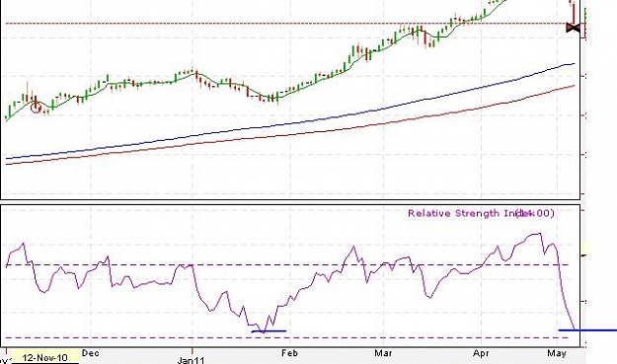Viewport: 617px width, 364px height.
Task: Click the lower dashed RSI threshold line
Action: 287,337
